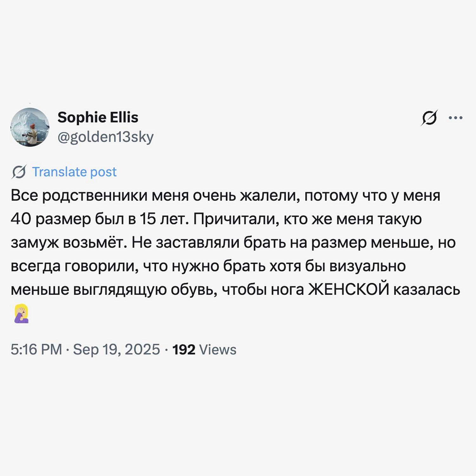
Task: Click the word "Причитали" in the post
Action: pyautogui.click(x=234, y=219)
